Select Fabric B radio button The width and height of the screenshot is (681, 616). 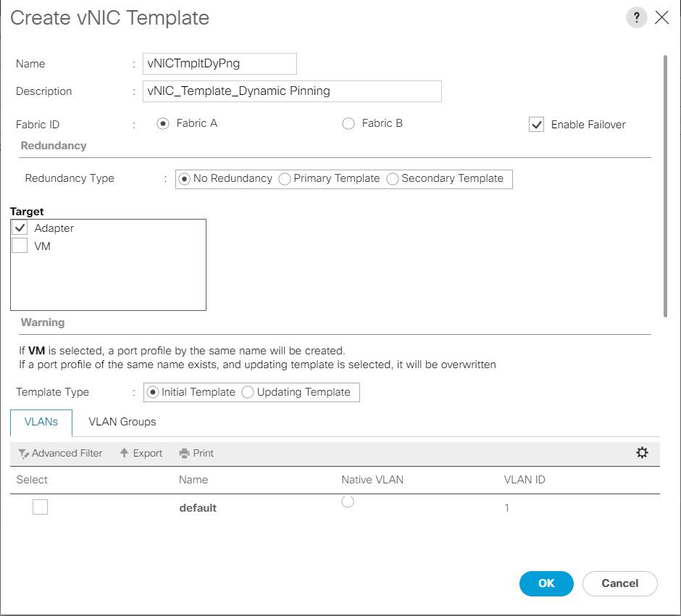coord(348,124)
